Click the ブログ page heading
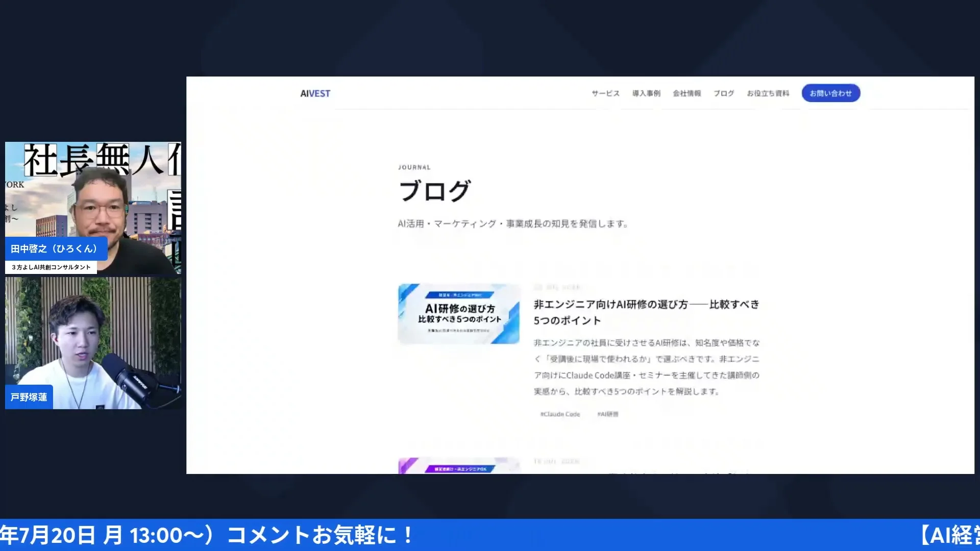 (x=434, y=191)
